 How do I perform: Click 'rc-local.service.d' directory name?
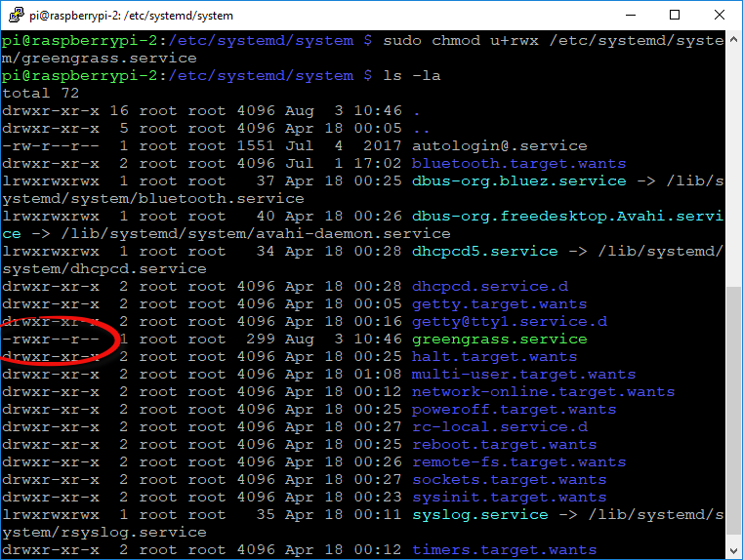[x=500, y=426]
